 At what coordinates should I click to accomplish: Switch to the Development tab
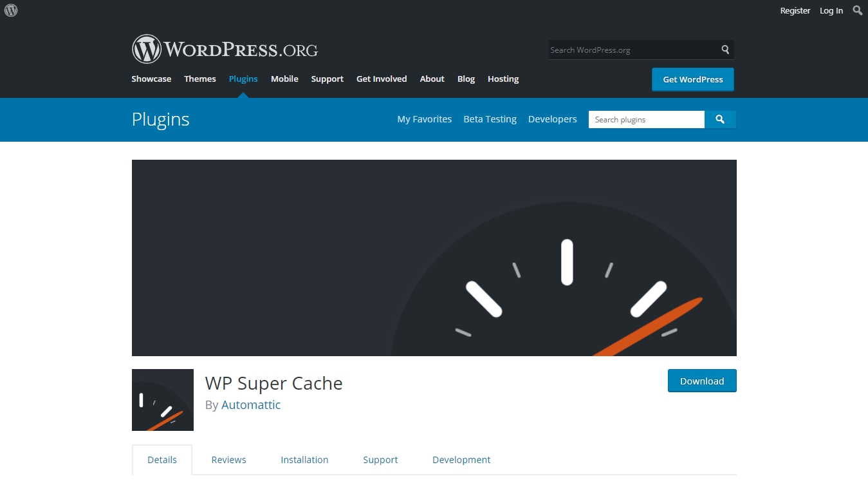461,460
